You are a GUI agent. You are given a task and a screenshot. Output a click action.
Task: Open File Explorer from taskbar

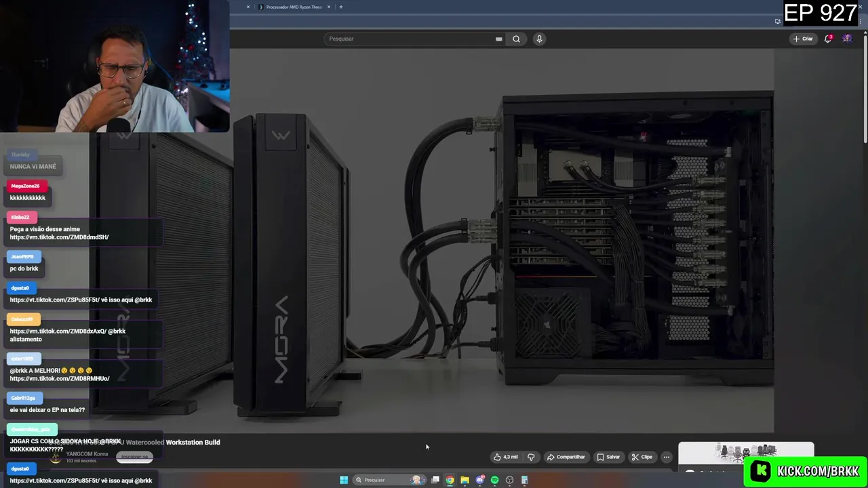tap(465, 480)
